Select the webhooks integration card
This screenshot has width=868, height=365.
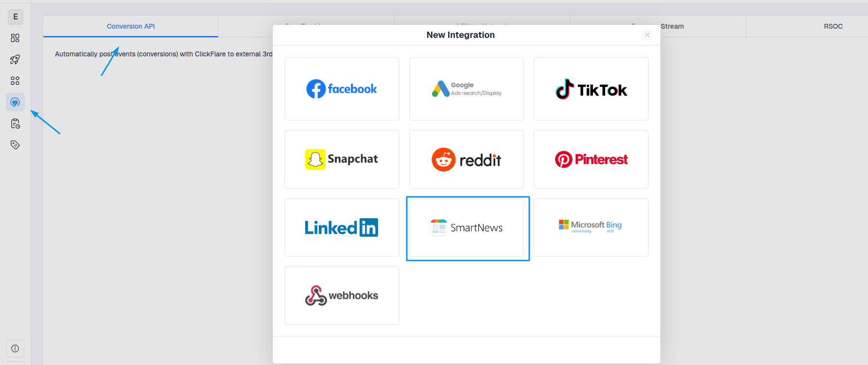tap(342, 295)
